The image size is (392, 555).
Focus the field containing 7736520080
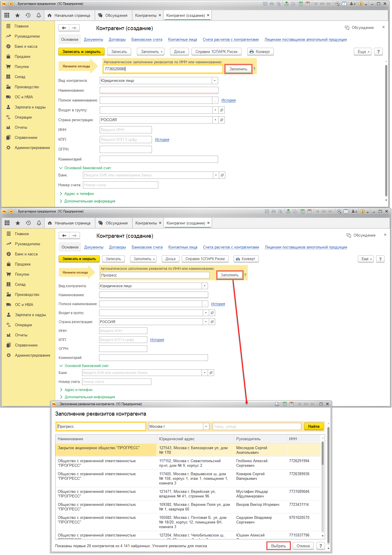(163, 69)
